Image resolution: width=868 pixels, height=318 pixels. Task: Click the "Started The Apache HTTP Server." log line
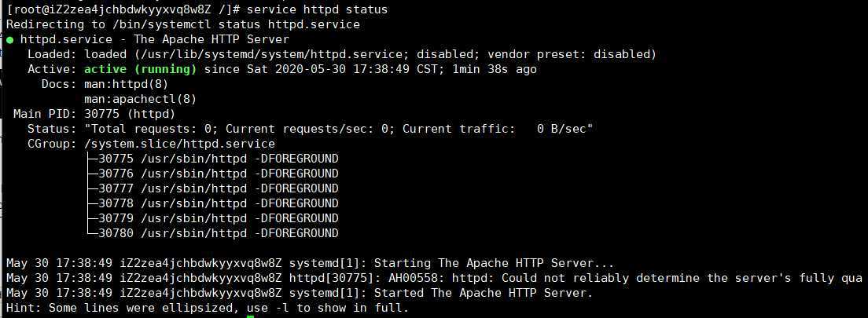pyautogui.click(x=300, y=293)
